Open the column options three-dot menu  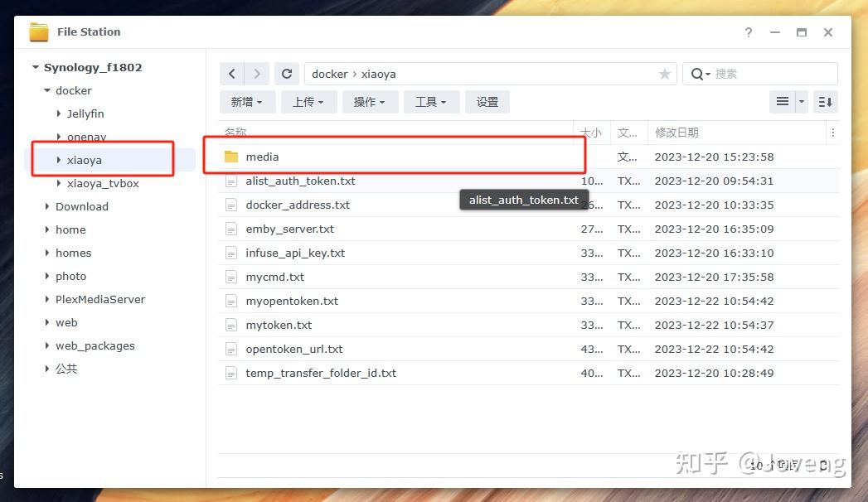[x=832, y=133]
